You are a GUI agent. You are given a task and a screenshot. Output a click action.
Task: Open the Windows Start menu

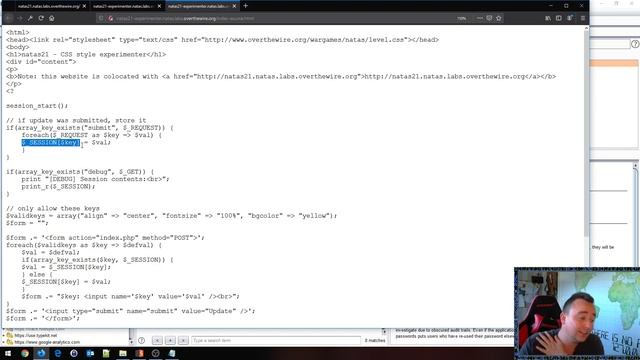coord(8,353)
